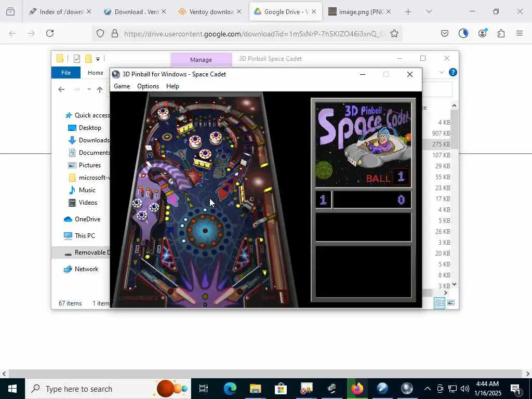Screen dimensions: 532x399
Task: Open Microsoft Store from taskbar
Action: 281,389
